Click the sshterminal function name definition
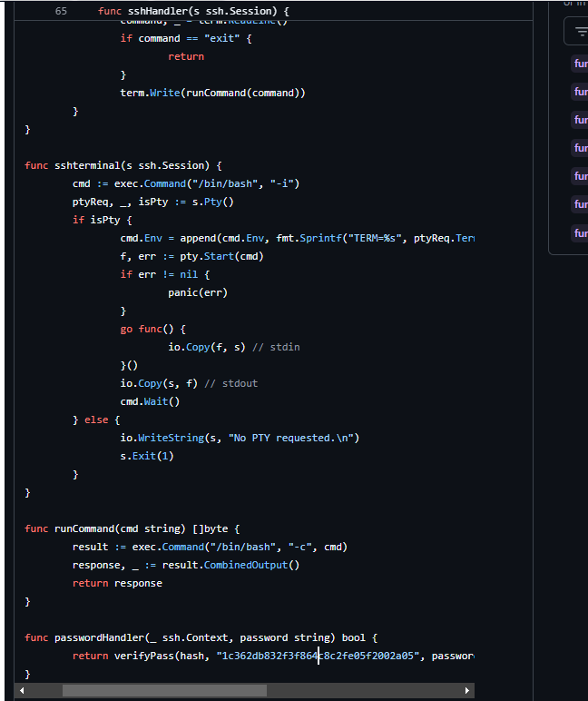 click(x=87, y=165)
